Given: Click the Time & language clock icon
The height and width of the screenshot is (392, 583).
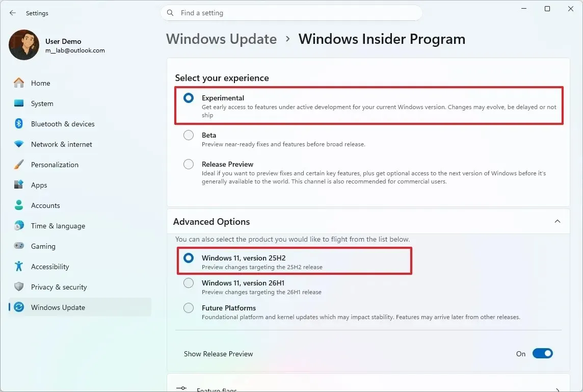Looking at the screenshot, I should 18,225.
